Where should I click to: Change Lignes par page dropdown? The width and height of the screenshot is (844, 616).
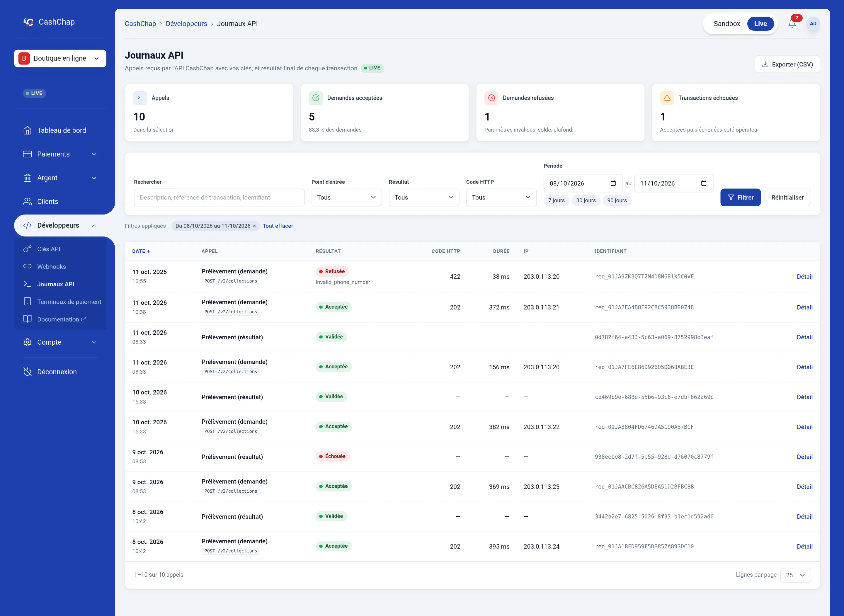point(795,575)
